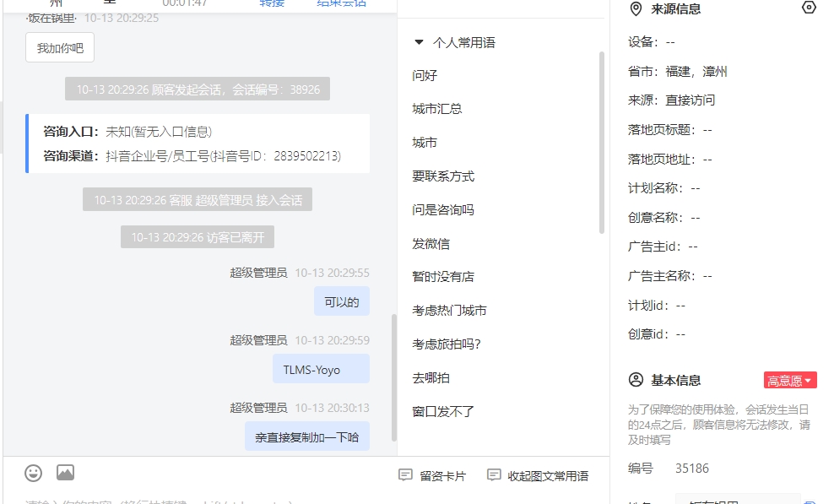The image size is (834, 504).
Task: Open the emoji picker smiley icon
Action: coord(33,473)
